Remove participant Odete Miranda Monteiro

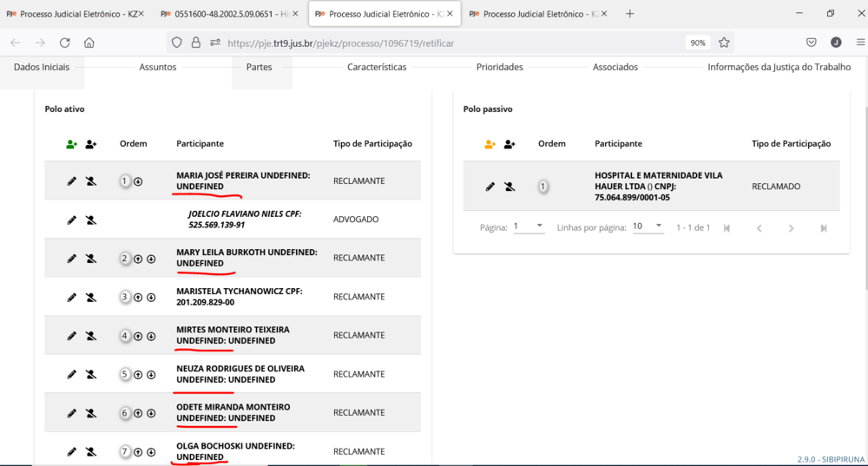(x=91, y=413)
